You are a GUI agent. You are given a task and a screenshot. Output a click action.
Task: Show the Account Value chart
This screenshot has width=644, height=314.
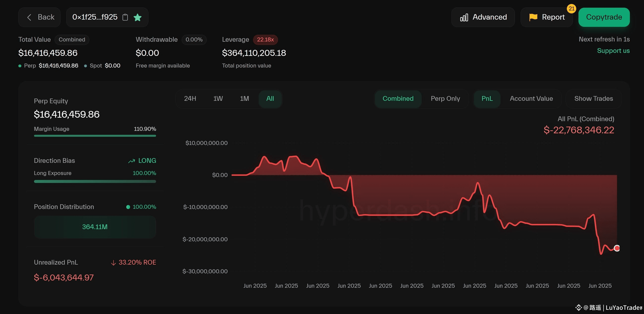point(531,99)
